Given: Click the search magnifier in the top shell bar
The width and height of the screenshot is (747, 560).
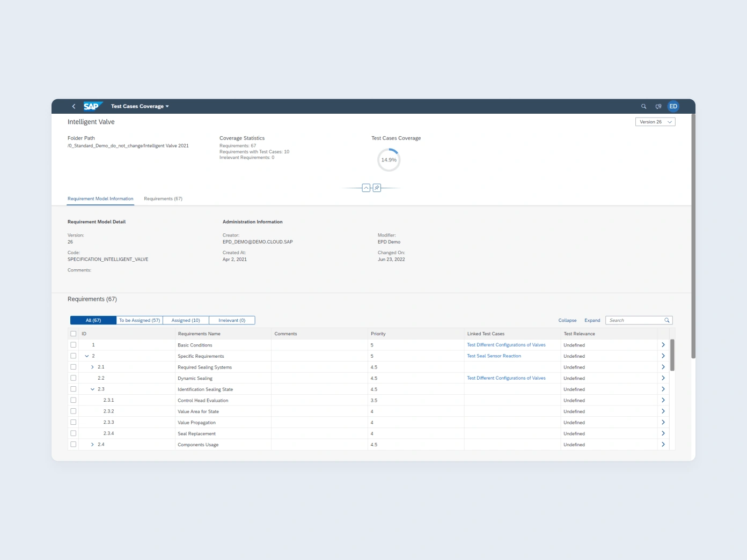Looking at the screenshot, I should coord(643,106).
